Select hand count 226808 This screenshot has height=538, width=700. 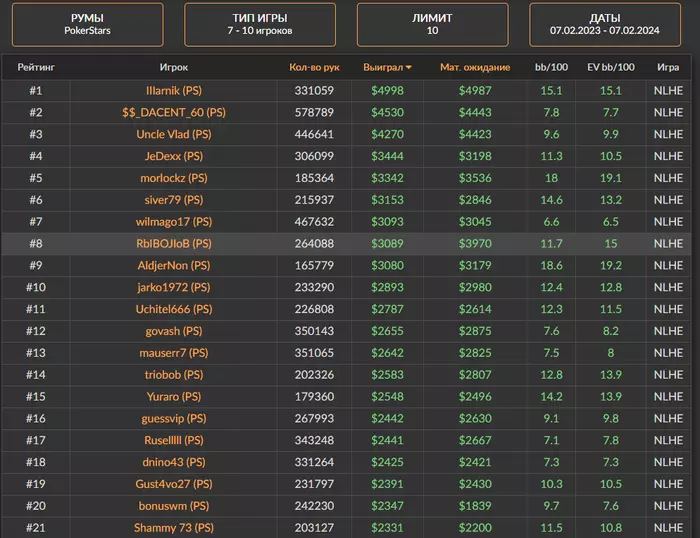click(314, 309)
